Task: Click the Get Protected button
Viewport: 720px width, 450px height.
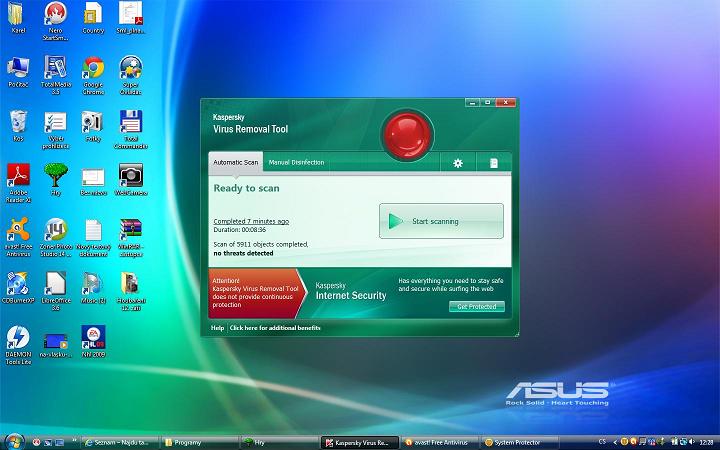Action: [477, 306]
